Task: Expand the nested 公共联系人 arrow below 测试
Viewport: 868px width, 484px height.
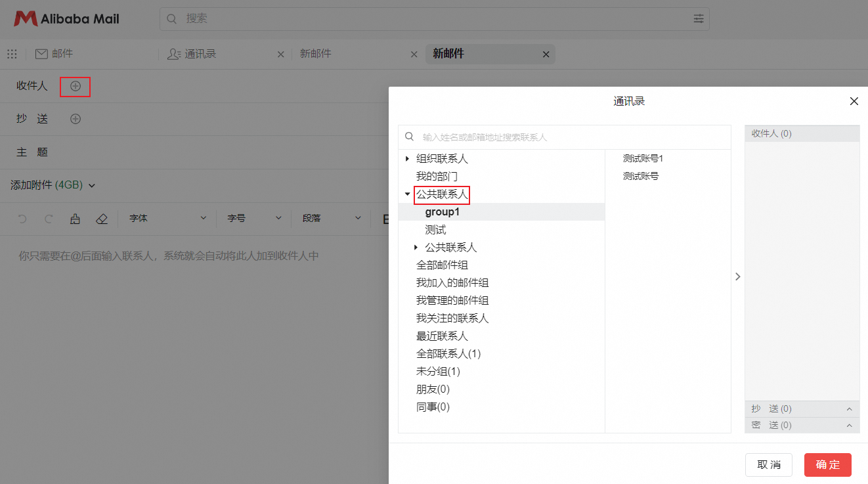Action: (416, 248)
